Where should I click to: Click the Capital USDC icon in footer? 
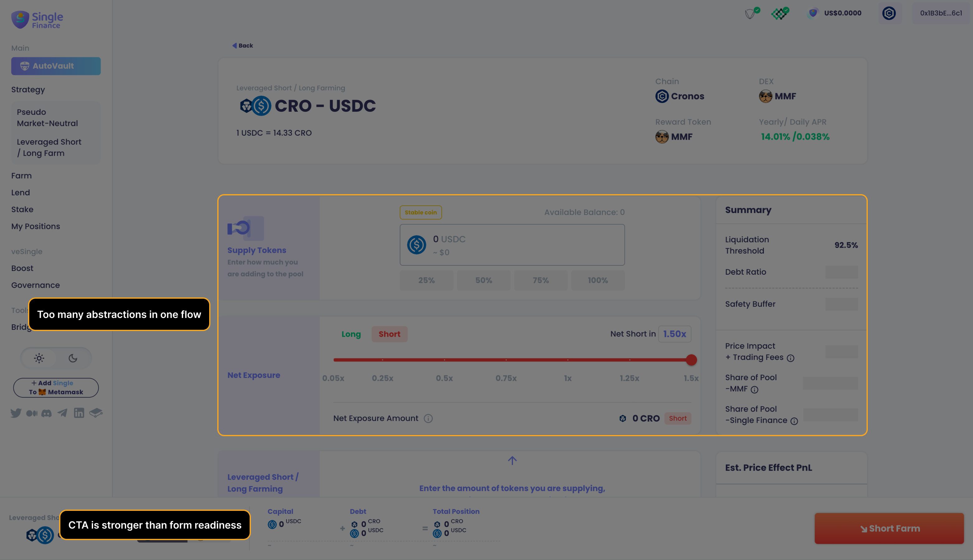click(272, 524)
